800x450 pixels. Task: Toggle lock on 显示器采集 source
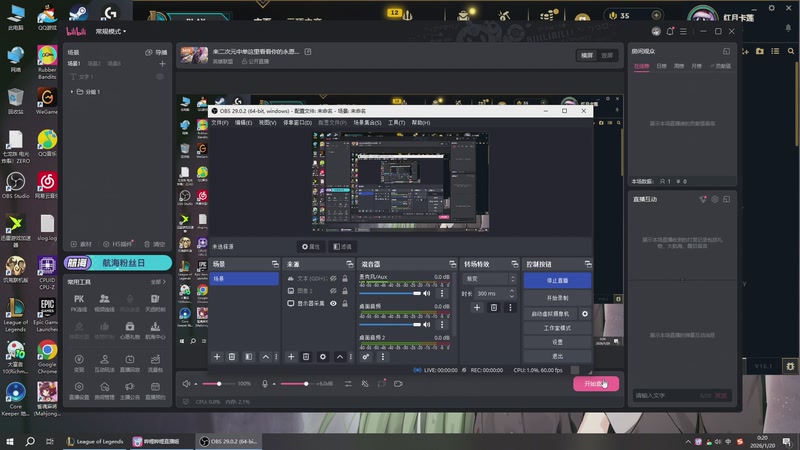tap(345, 304)
